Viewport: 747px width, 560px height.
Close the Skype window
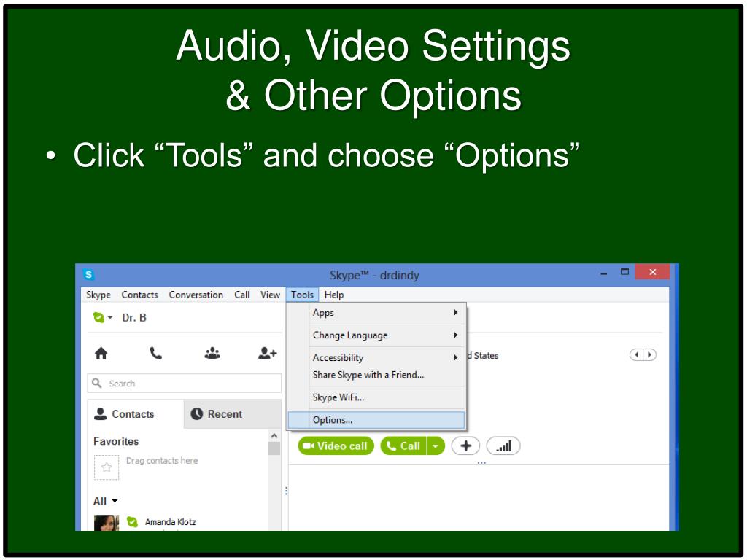click(x=653, y=272)
